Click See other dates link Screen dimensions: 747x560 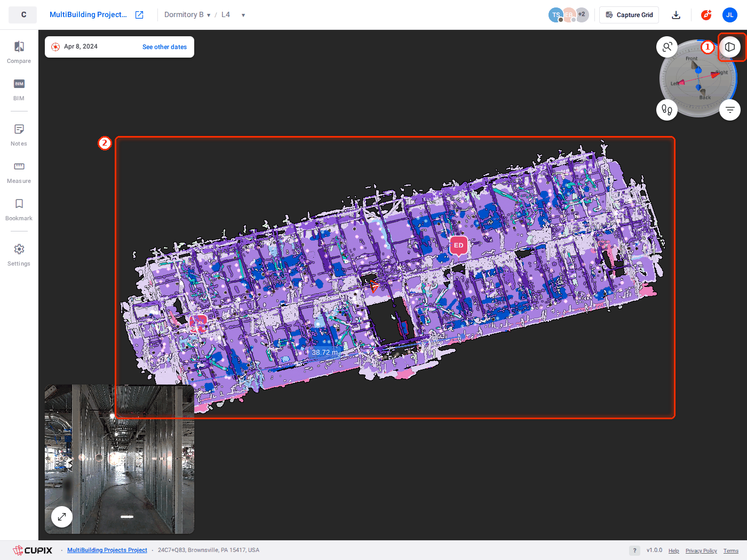point(164,47)
